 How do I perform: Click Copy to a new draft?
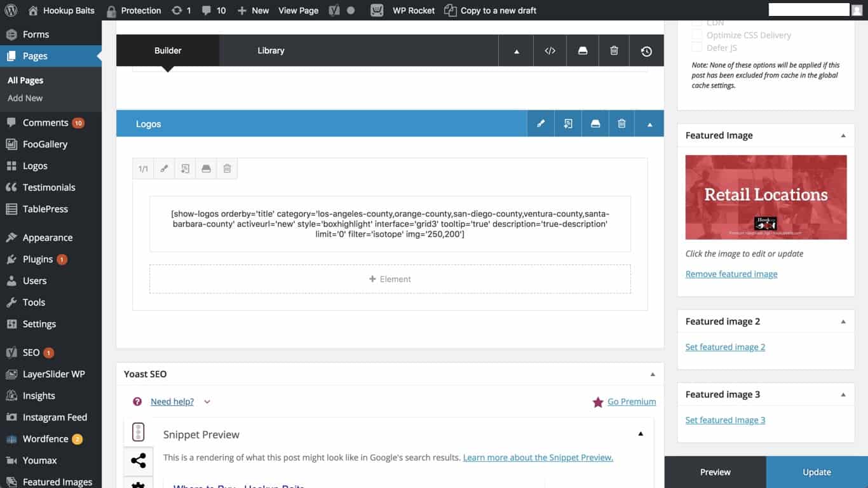click(x=490, y=10)
